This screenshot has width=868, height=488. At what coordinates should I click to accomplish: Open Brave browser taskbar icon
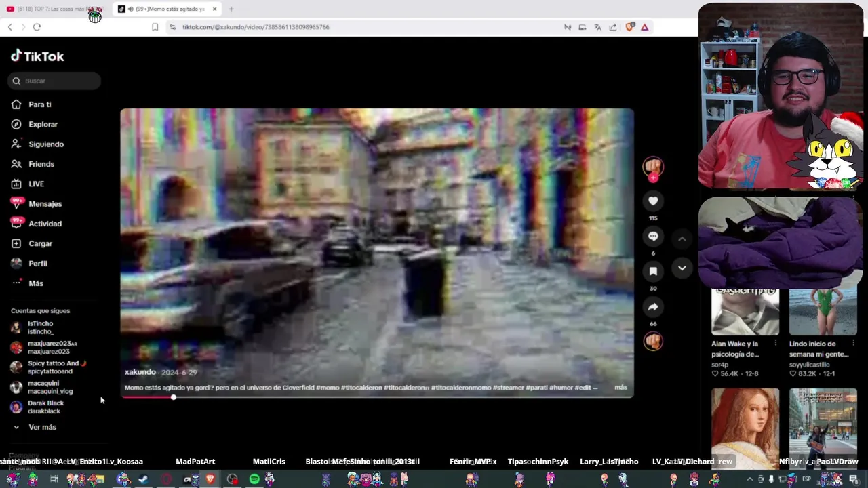(210, 479)
